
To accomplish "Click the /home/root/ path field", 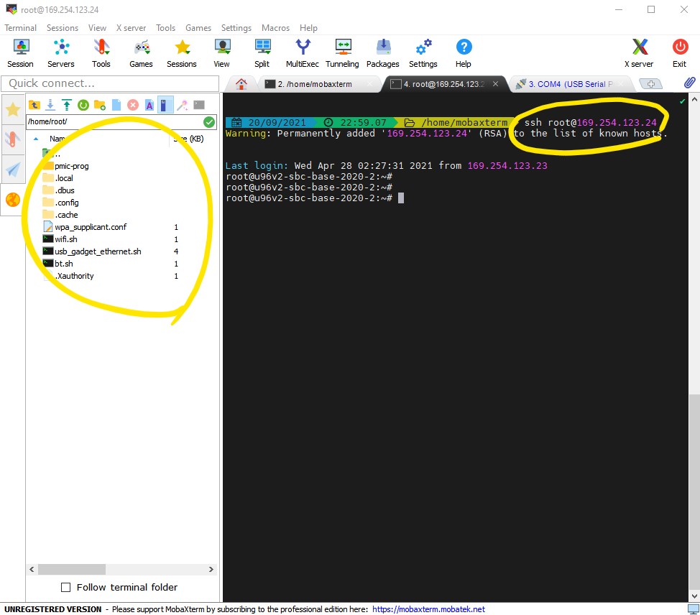I will click(x=114, y=122).
